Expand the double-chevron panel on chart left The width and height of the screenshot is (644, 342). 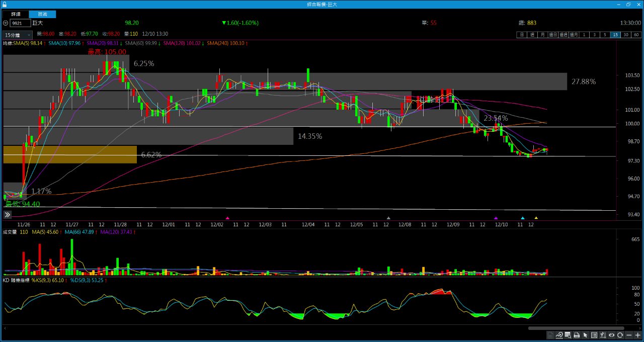tap(8, 215)
